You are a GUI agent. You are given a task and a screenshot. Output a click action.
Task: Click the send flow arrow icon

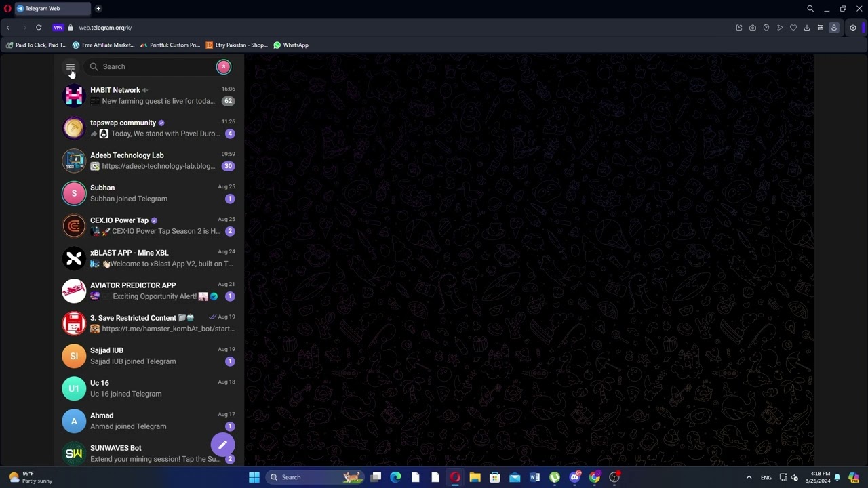click(780, 28)
